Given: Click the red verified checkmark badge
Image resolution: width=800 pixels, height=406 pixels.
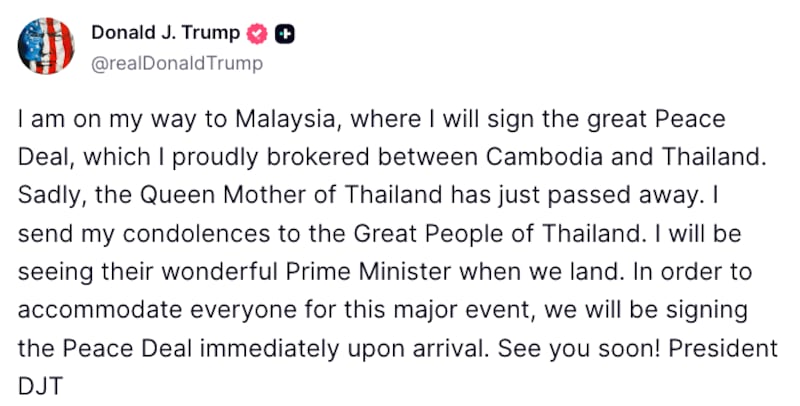Looking at the screenshot, I should point(257,33).
